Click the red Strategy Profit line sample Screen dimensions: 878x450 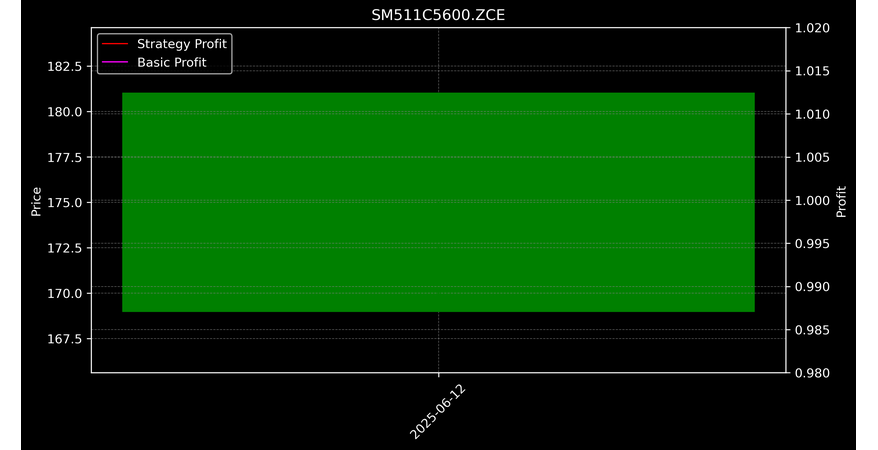pos(115,44)
